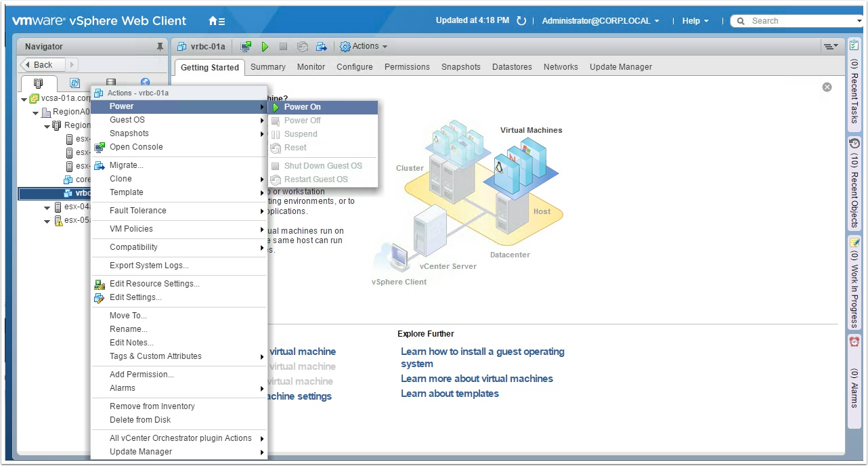Expand the Clone submenu
Image resolution: width=868 pixels, height=466 pixels.
point(179,179)
